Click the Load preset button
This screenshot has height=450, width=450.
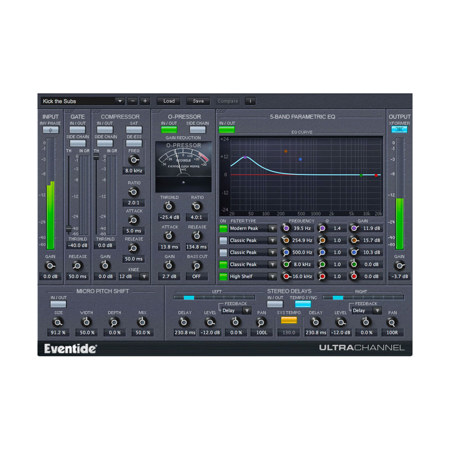pyautogui.click(x=169, y=101)
